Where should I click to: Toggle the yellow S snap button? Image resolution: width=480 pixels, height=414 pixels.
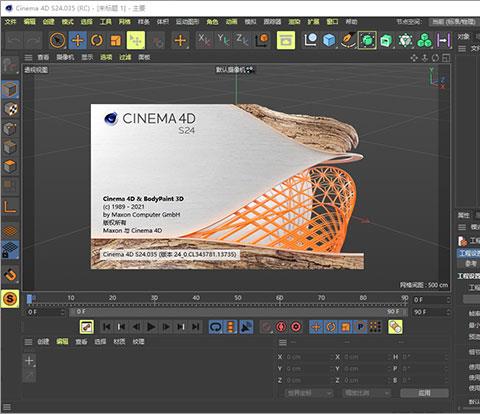[10, 299]
